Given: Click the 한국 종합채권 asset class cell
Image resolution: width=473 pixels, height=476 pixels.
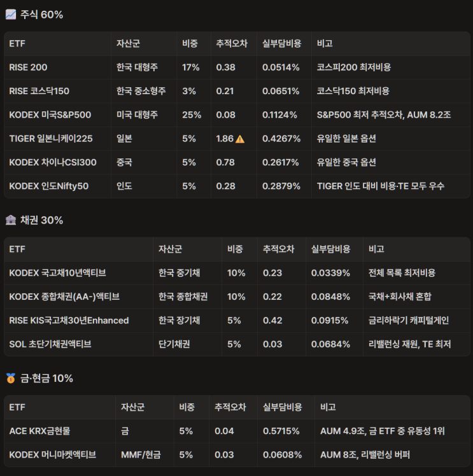Looking at the screenshot, I should (183, 297).
